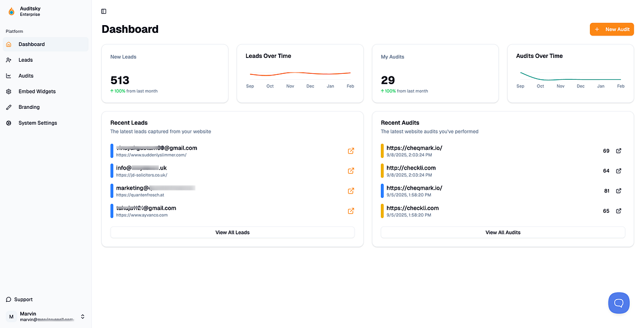The image size is (644, 328).
Task: Click the Embed Widgets gear icon
Action: click(x=9, y=92)
